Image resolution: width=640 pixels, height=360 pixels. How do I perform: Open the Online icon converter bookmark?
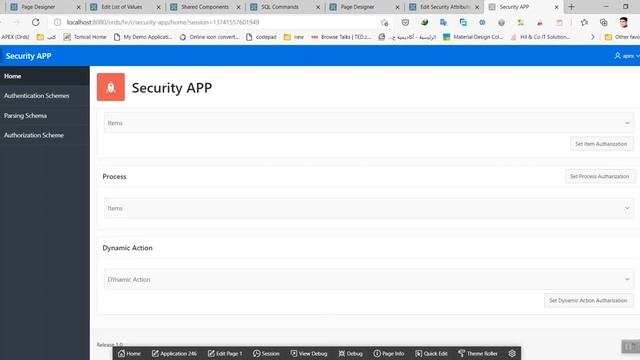click(x=209, y=37)
